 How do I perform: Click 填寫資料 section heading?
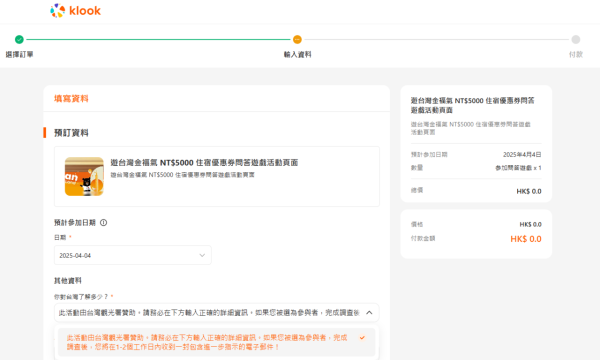tap(71, 99)
